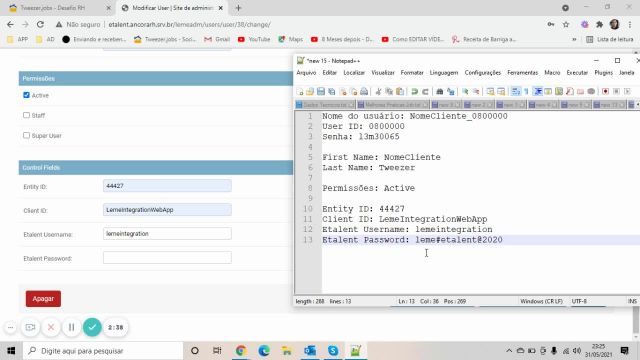This screenshot has height=360, width=640.
Task: Click the Stop Recording macro icon
Action: [x=616, y=91]
